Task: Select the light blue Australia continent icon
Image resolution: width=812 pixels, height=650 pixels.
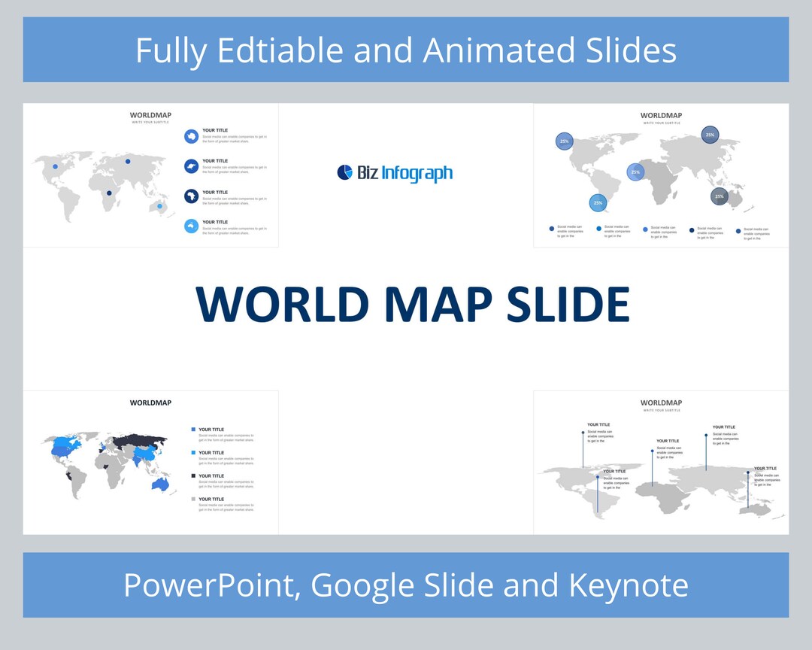Action: coord(192,225)
